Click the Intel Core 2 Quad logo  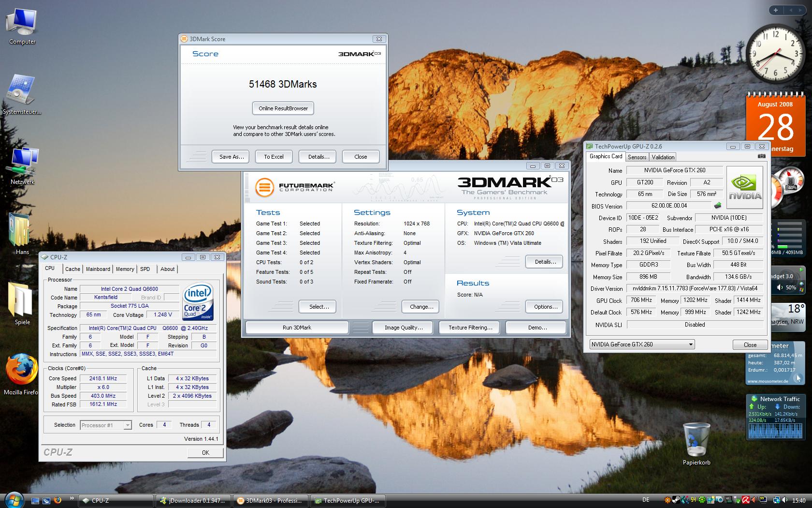(198, 301)
